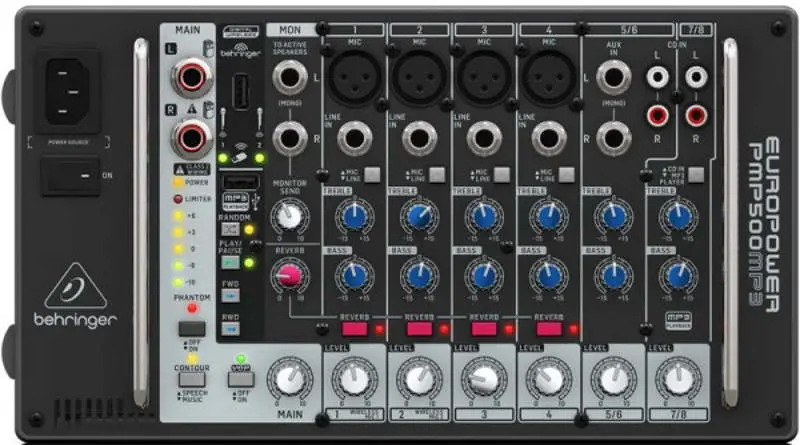Toggle channel 3 Mic/Line switch

click(502, 175)
